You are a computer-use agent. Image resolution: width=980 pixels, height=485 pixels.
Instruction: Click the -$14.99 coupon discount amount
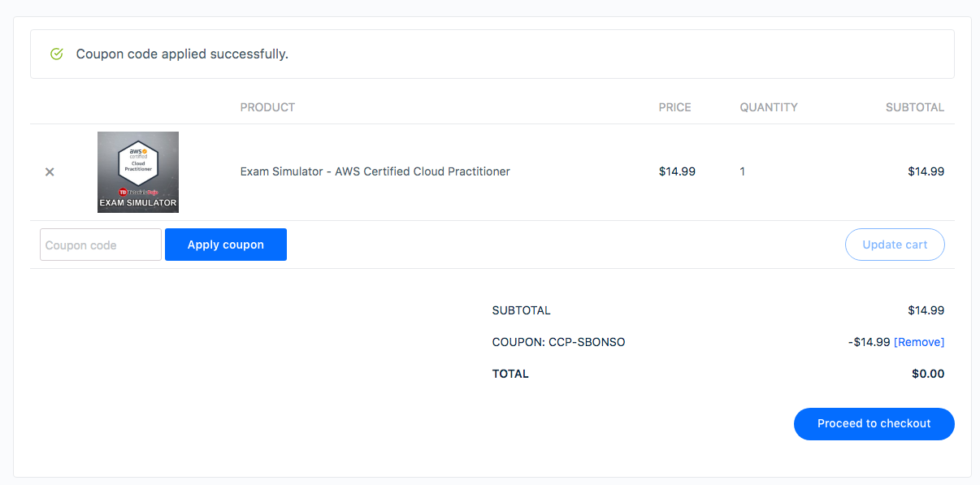869,342
